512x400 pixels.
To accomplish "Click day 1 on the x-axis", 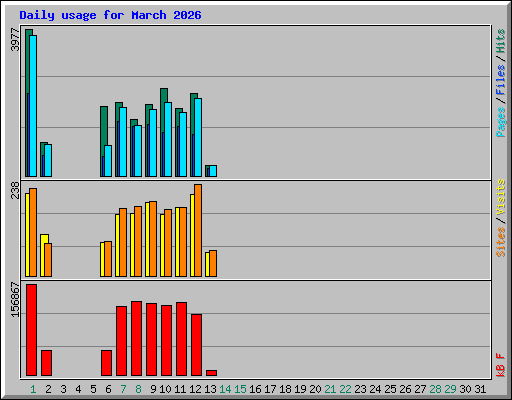I will 33,389.
